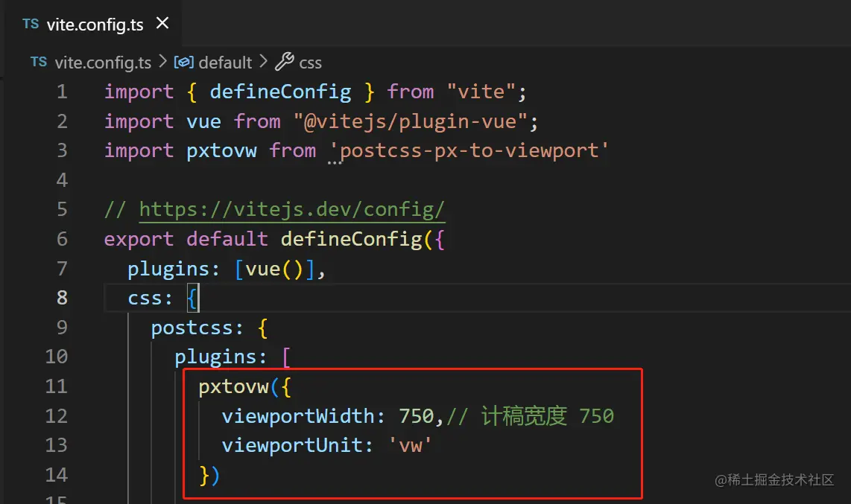Click the pxtovw function call
Image resolution: width=851 pixels, height=504 pixels.
tap(233, 387)
